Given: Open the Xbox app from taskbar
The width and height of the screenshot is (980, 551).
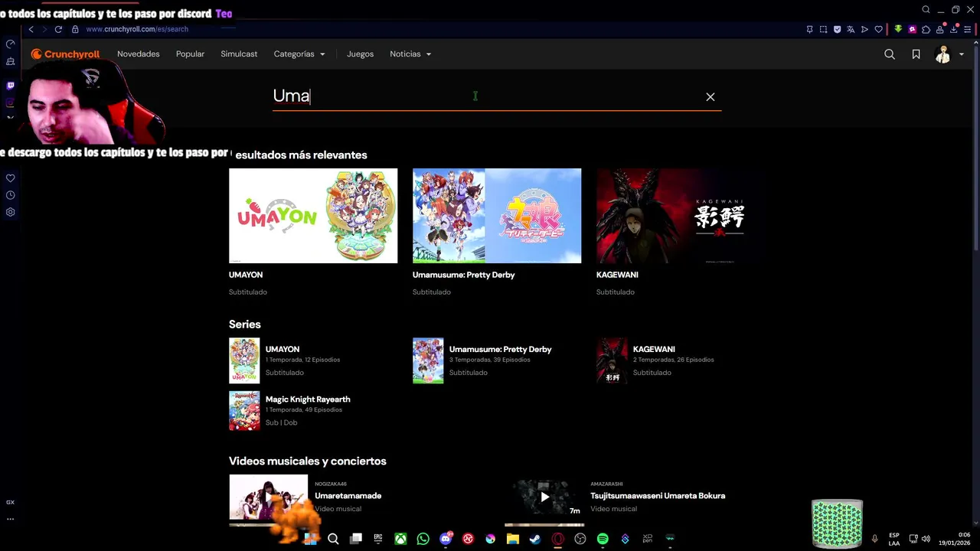Looking at the screenshot, I should tap(400, 539).
